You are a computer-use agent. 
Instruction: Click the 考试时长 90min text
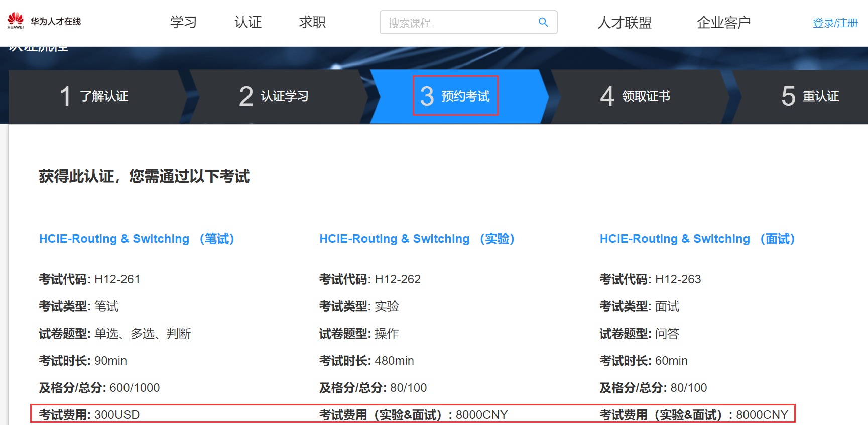coord(83,361)
